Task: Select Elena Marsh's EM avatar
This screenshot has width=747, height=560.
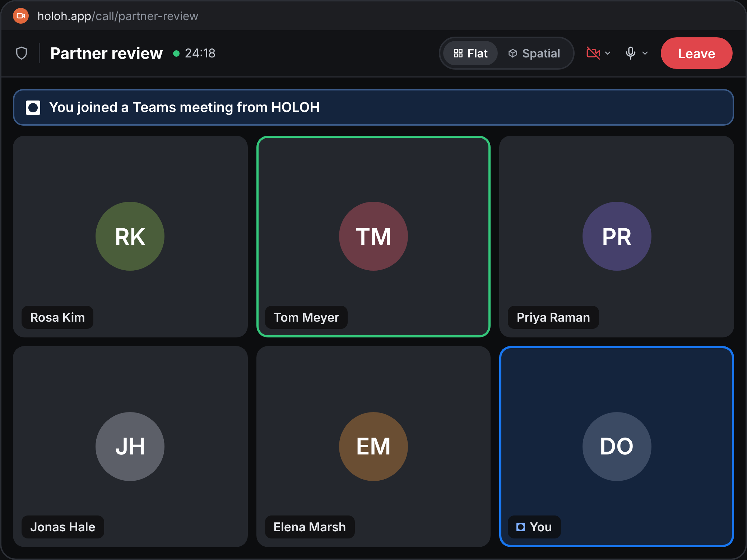Action: click(373, 446)
